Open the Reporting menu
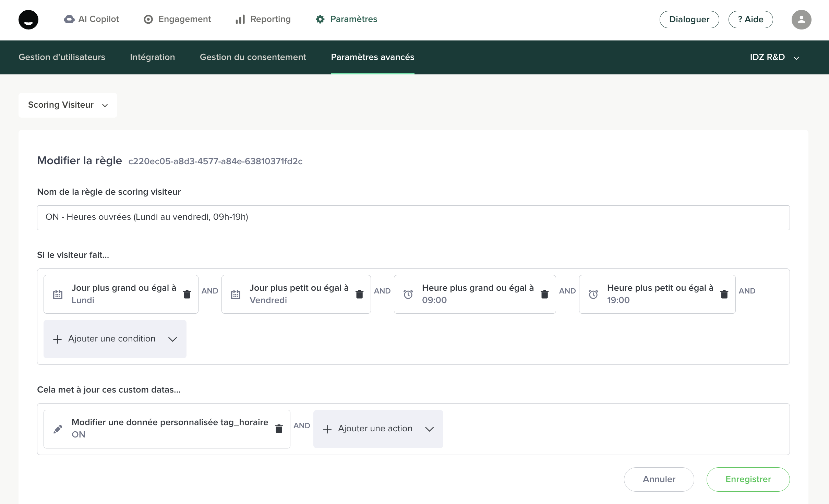 [263, 19]
